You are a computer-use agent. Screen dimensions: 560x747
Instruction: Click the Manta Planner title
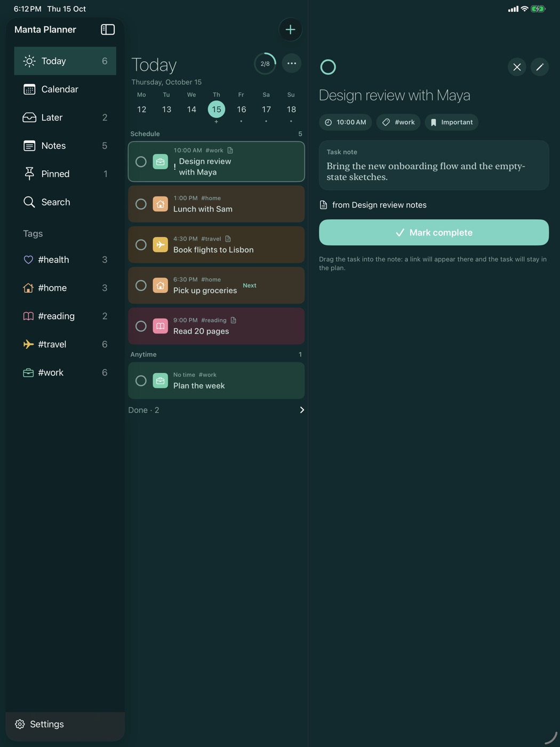[x=45, y=29]
